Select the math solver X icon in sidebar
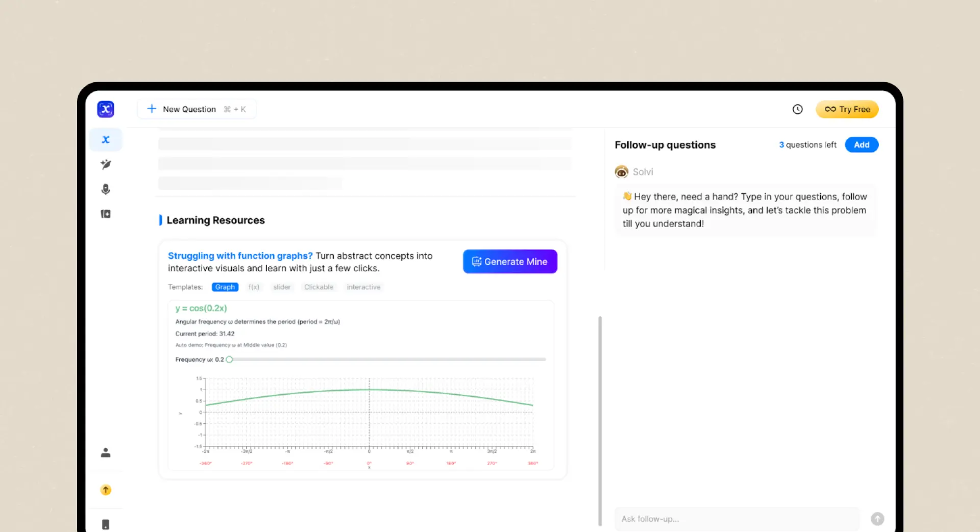This screenshot has height=532, width=980. [x=106, y=139]
